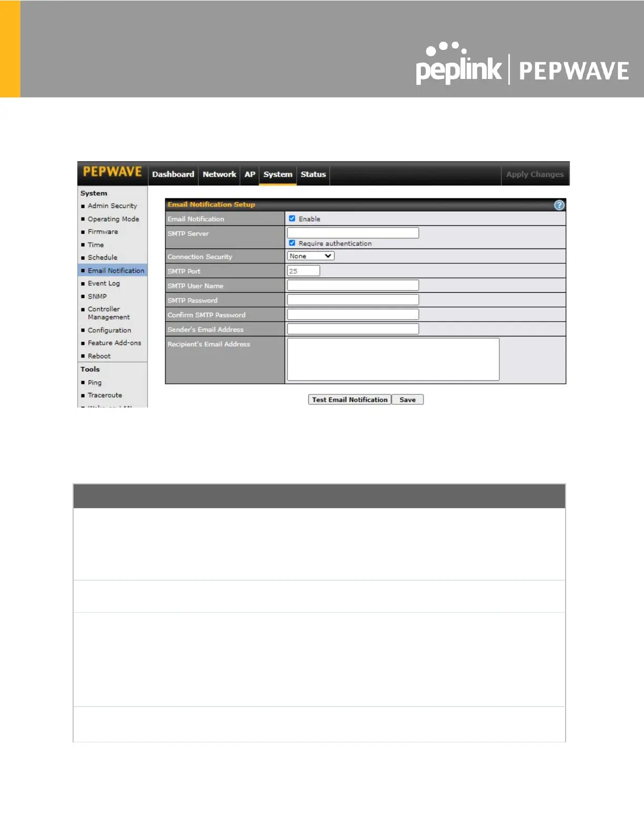Open the help icon in Email Notification Setup
Viewport: 644px width, 834px height.
click(559, 205)
